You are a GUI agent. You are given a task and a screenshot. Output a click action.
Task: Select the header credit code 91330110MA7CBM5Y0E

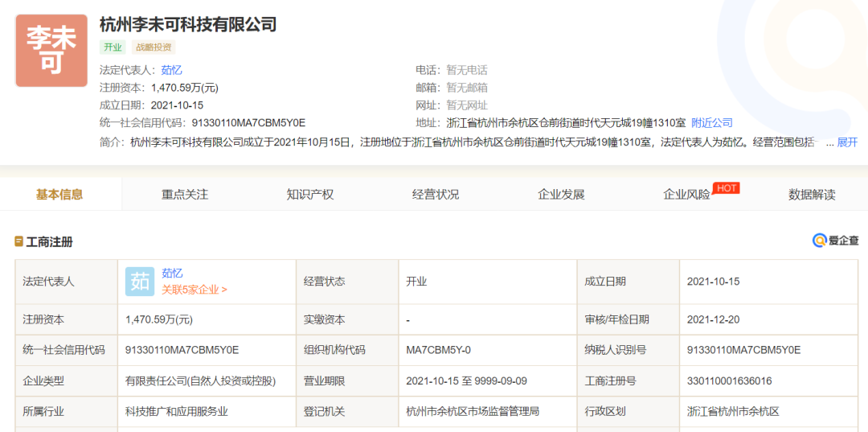click(248, 123)
